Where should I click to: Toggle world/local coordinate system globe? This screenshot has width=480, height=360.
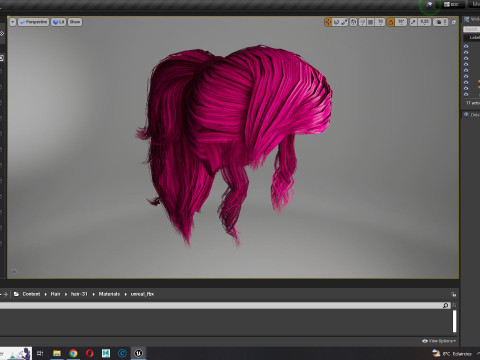coord(354,22)
